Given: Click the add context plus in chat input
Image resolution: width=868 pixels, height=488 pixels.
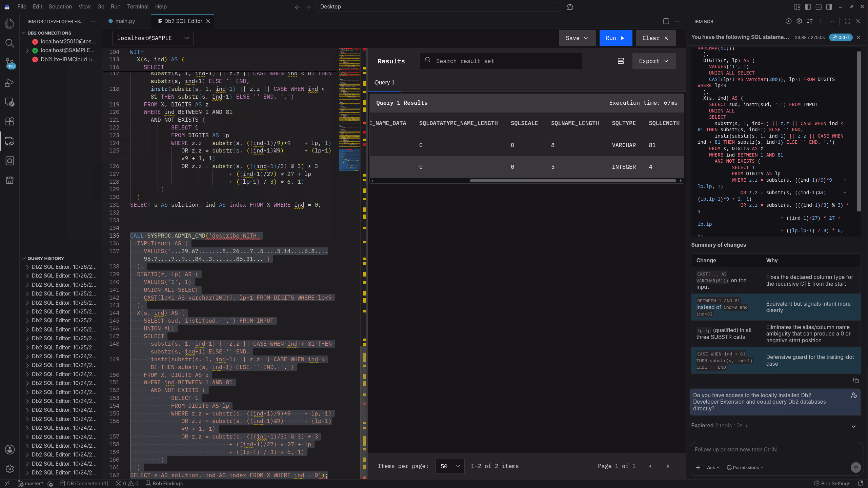Looking at the screenshot, I should pos(698,467).
